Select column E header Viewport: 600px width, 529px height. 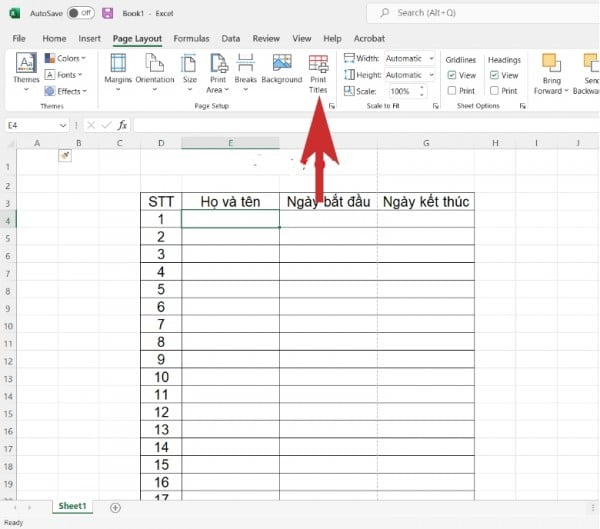230,143
